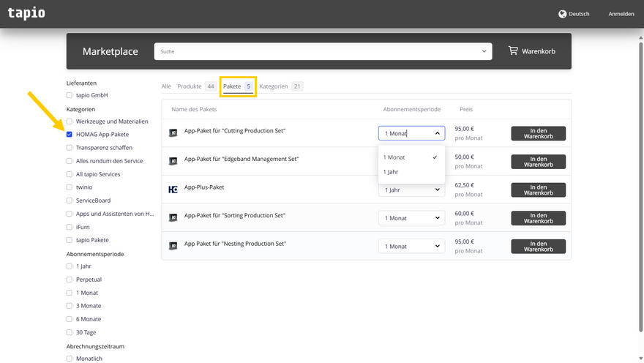The height and width of the screenshot is (363, 644).
Task: Check the tapio Pakete checkbox
Action: (69, 240)
